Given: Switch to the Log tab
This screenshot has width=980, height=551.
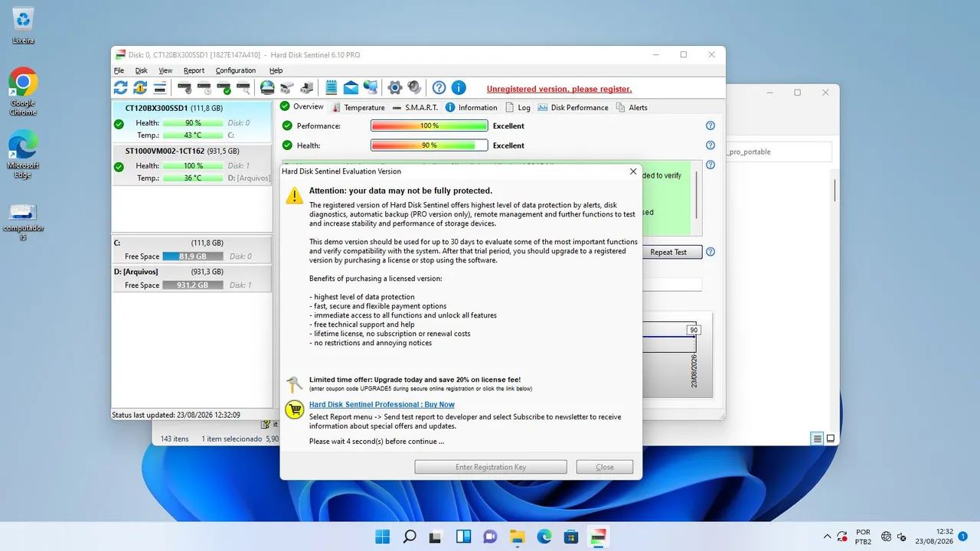Looking at the screenshot, I should pyautogui.click(x=518, y=108).
